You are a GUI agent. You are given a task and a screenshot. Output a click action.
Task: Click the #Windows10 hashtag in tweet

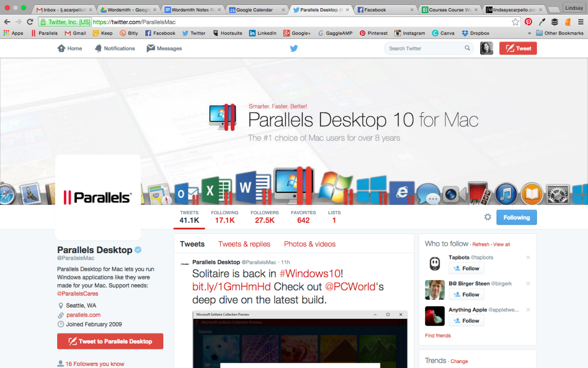(x=310, y=273)
